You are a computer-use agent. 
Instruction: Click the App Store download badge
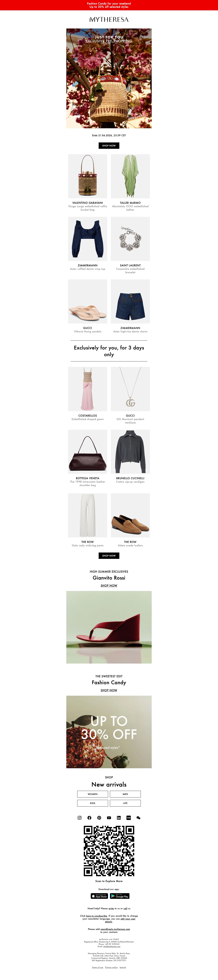[100, 896]
